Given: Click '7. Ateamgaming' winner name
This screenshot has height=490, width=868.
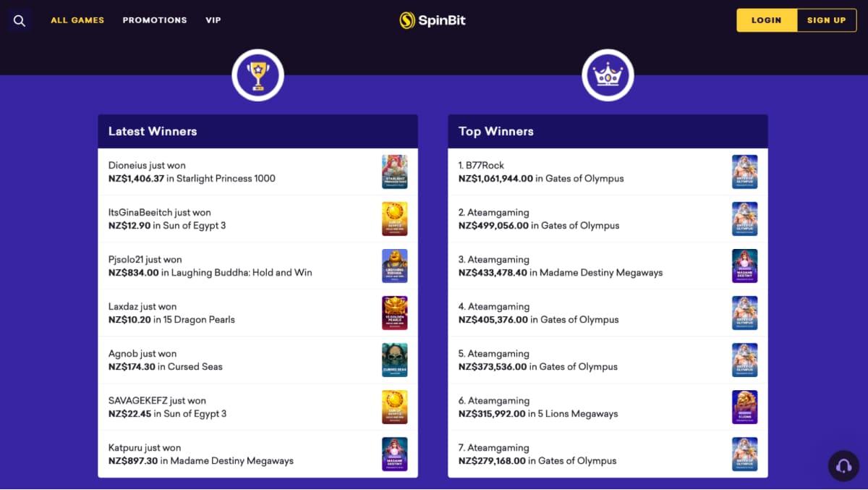Looking at the screenshot, I should pyautogui.click(x=494, y=447).
